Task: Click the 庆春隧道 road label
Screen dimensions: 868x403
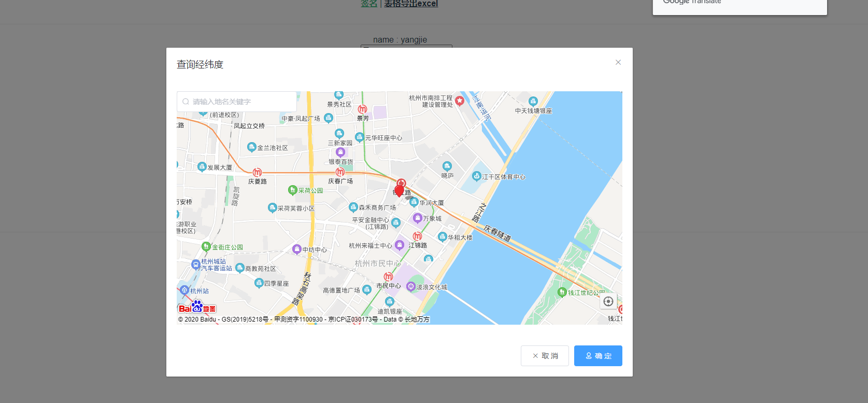Action: 497,233
